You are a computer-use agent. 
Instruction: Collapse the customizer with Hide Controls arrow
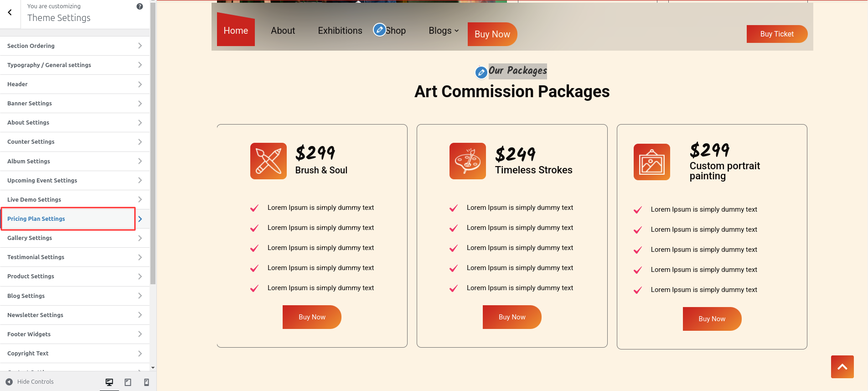click(x=10, y=381)
